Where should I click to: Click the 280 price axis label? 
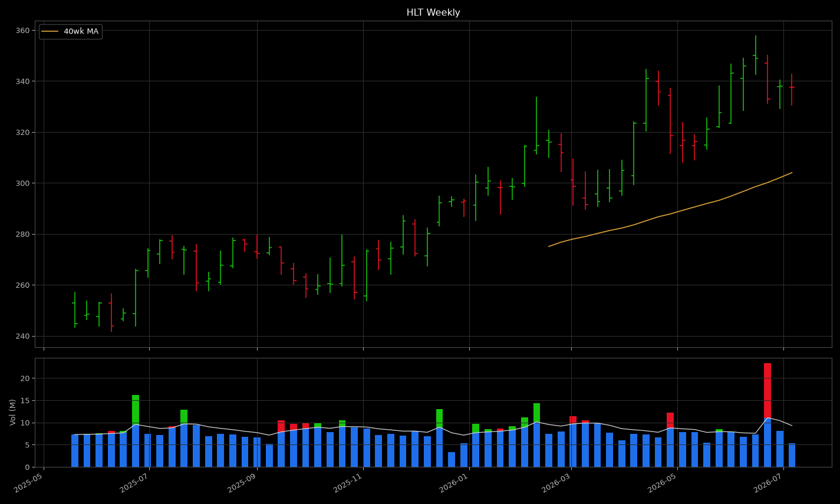click(22, 235)
